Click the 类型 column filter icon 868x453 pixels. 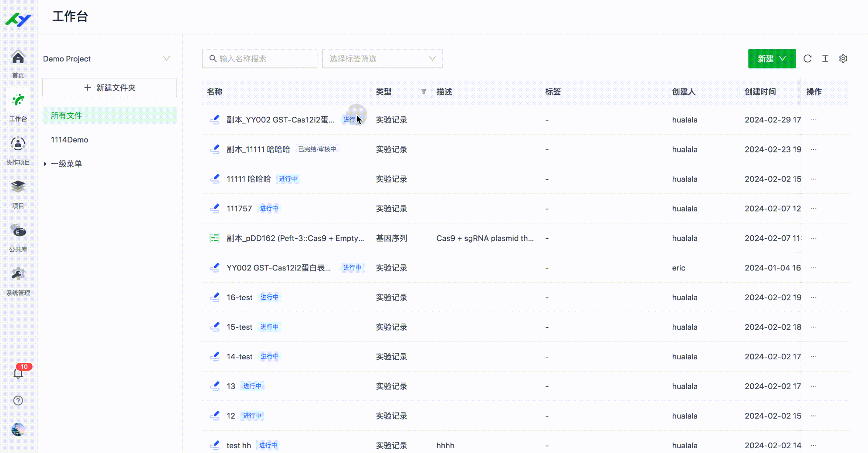click(424, 91)
